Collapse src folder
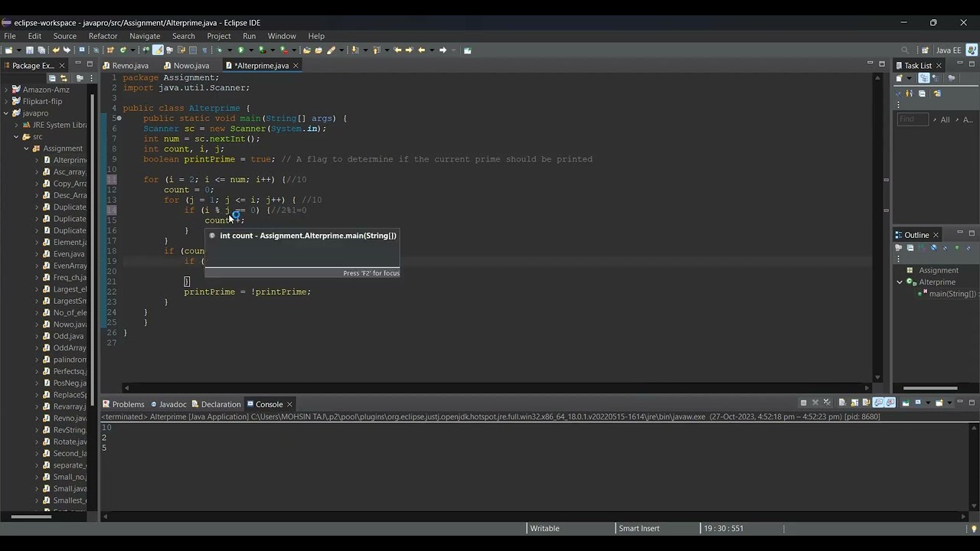Screen dimensions: 980x551 point(16,137)
